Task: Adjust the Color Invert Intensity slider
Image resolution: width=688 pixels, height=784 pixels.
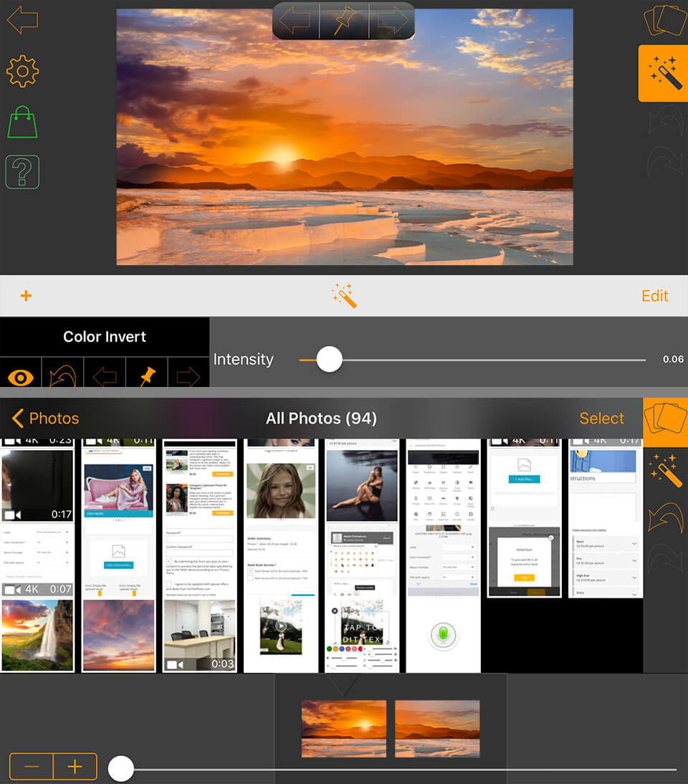Action: pos(328,359)
